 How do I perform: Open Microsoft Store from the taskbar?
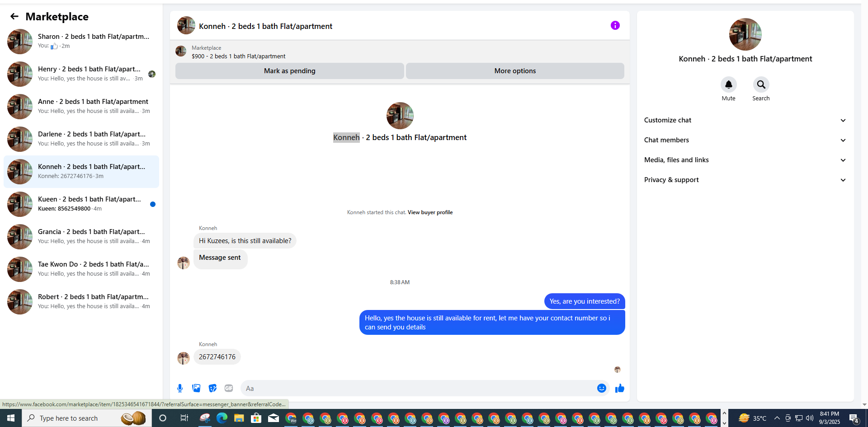coord(256,418)
